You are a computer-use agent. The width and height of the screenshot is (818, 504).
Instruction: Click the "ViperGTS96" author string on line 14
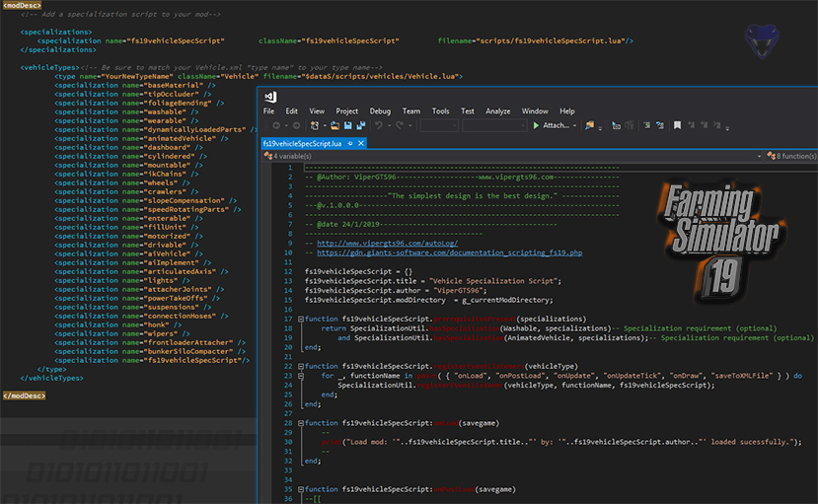(x=458, y=290)
